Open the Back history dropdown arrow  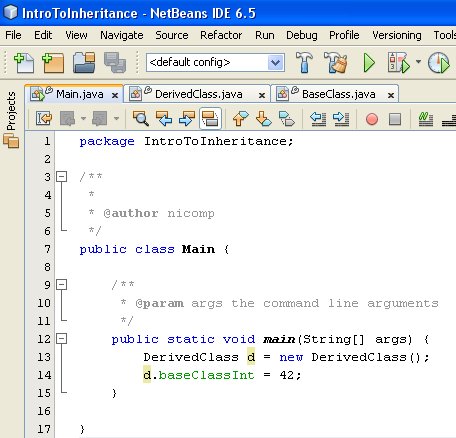tap(83, 118)
